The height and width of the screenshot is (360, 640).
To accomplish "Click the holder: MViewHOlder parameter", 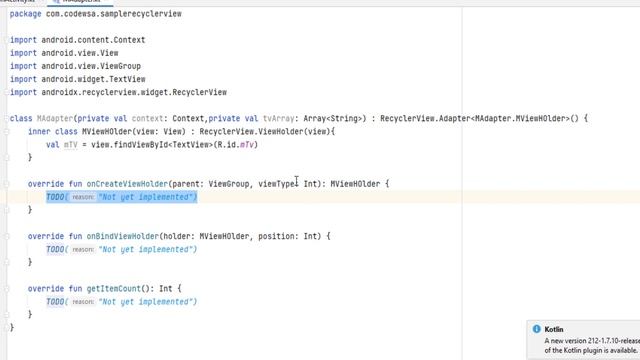I will (x=206, y=236).
